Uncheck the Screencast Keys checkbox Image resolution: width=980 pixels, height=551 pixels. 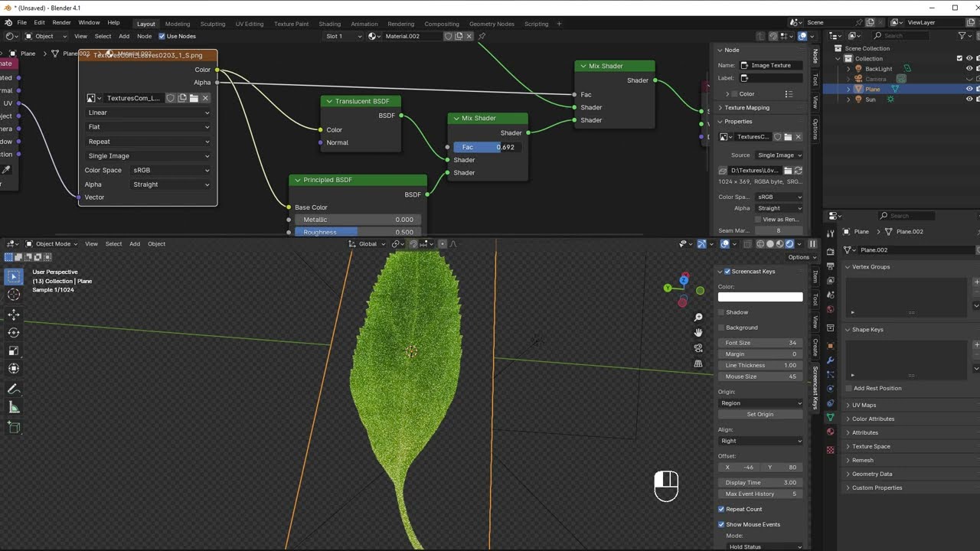pos(727,272)
